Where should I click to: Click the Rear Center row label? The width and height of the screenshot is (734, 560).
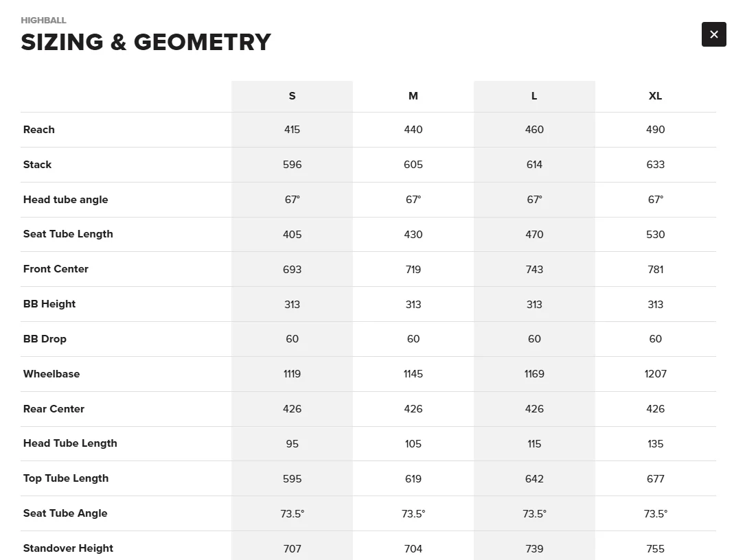(x=54, y=409)
